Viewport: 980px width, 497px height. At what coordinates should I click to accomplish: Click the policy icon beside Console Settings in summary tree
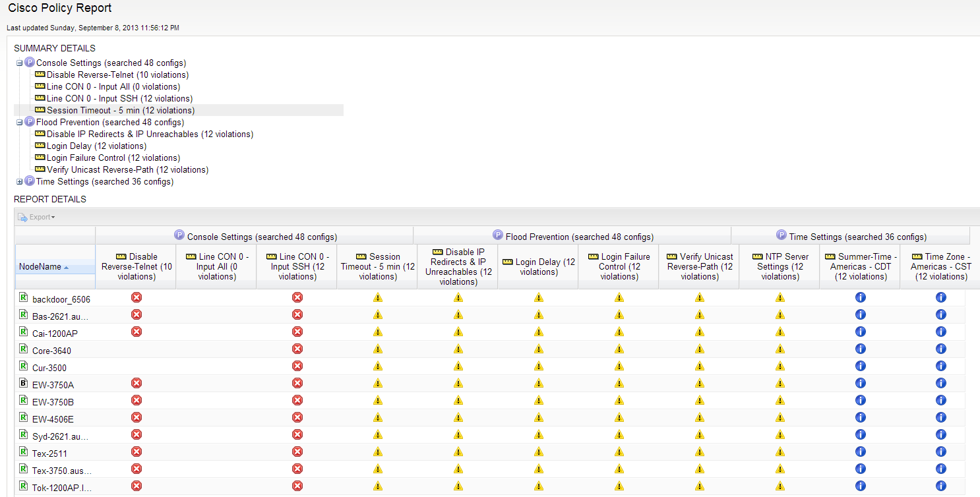30,63
